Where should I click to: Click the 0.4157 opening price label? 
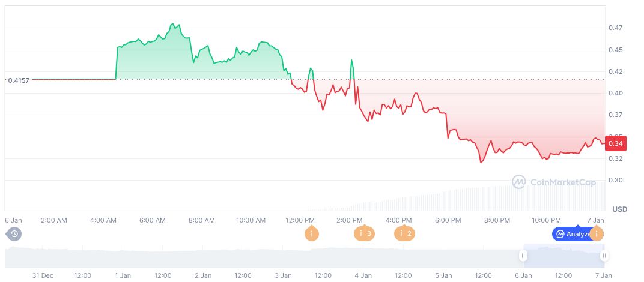pyautogui.click(x=18, y=80)
